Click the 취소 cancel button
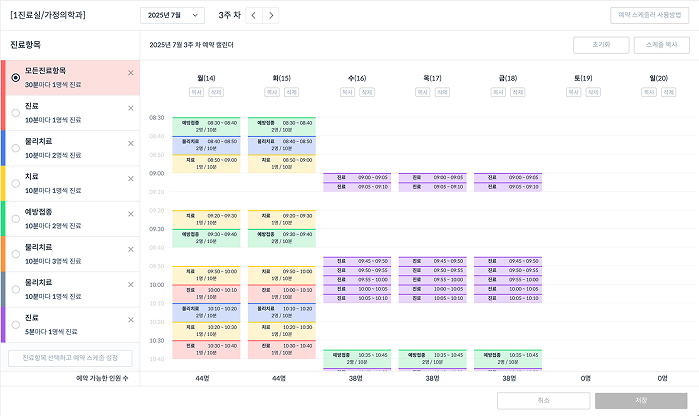This screenshot has width=699, height=416. click(544, 400)
